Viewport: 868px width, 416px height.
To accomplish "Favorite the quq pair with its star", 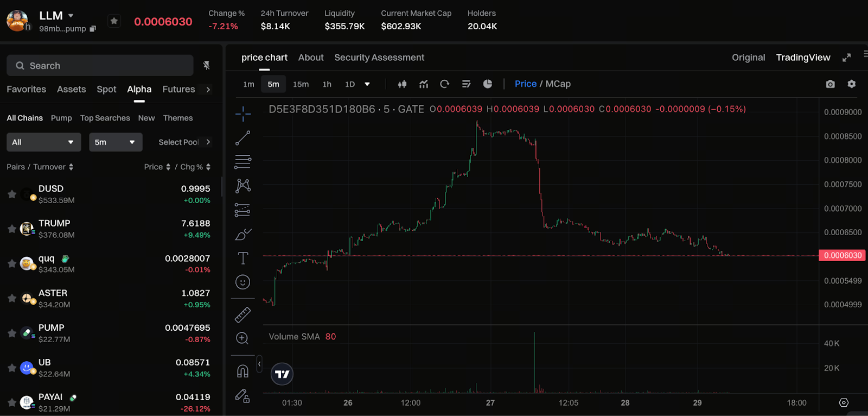I will 12,263.
